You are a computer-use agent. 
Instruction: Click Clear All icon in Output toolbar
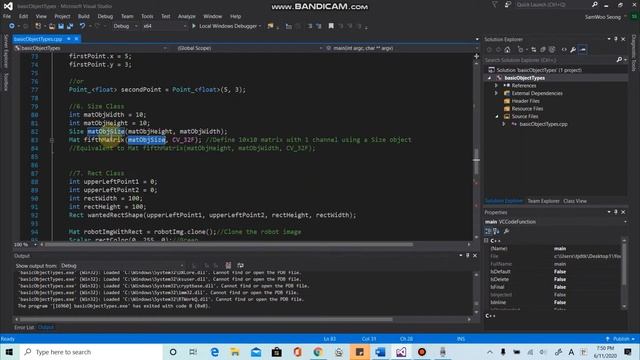228,265
